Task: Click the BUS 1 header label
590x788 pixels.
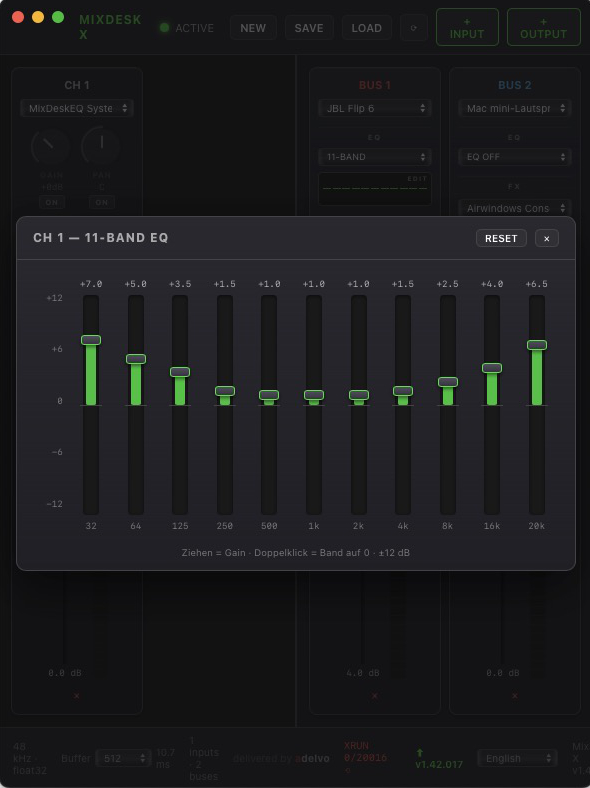Action: click(x=375, y=85)
